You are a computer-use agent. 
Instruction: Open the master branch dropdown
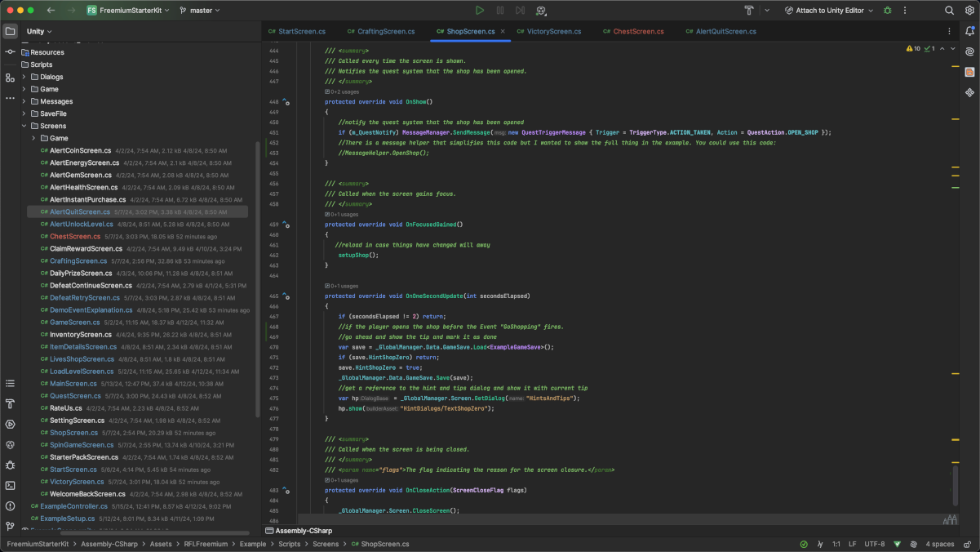click(200, 11)
